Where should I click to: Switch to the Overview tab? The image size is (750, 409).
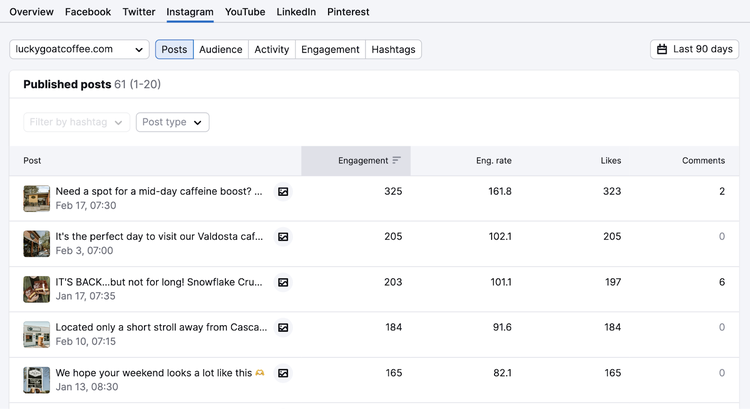pyautogui.click(x=32, y=12)
